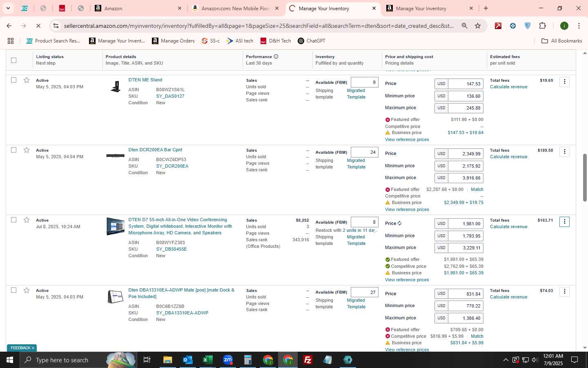
Task: Open File Explorer from the taskbar
Action: click(167, 360)
